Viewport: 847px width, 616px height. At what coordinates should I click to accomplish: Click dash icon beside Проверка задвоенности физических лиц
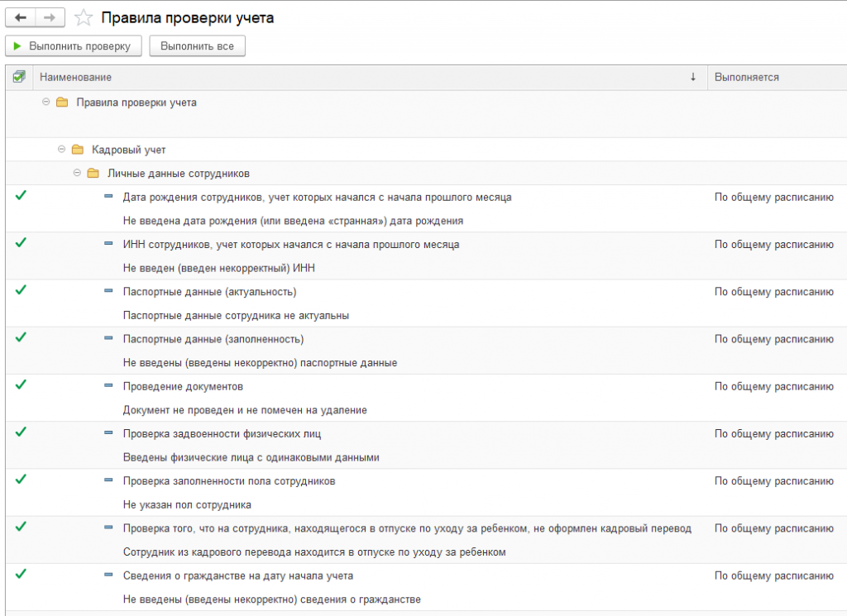[108, 432]
